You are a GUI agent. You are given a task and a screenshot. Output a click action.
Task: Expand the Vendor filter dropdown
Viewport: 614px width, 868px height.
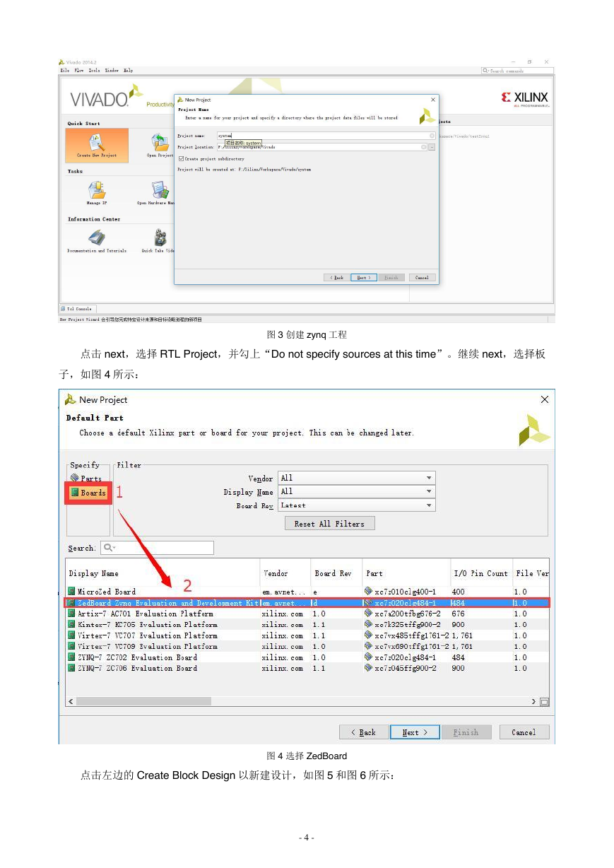tap(357, 478)
